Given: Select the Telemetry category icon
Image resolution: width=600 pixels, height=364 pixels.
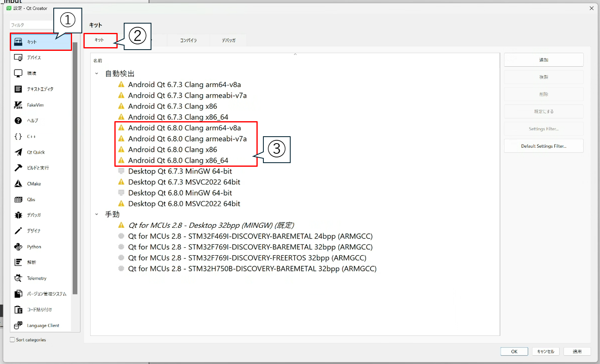Looking at the screenshot, I should (18, 278).
